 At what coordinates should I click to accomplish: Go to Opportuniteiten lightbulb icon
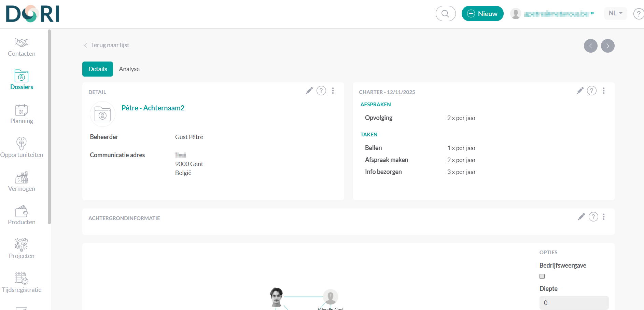[22, 144]
